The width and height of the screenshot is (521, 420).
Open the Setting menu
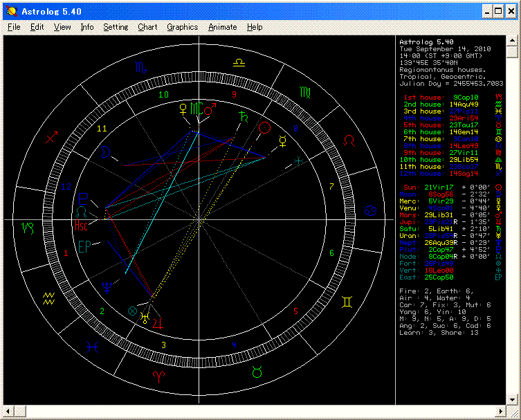[116, 27]
